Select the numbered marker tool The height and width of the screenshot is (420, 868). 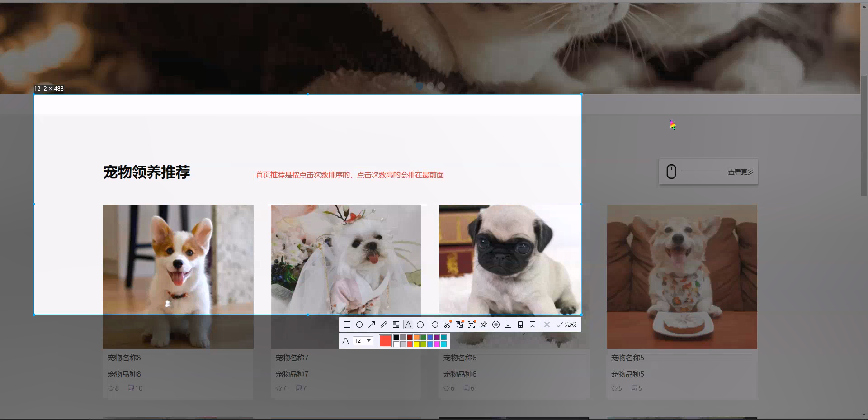pyautogui.click(x=420, y=325)
